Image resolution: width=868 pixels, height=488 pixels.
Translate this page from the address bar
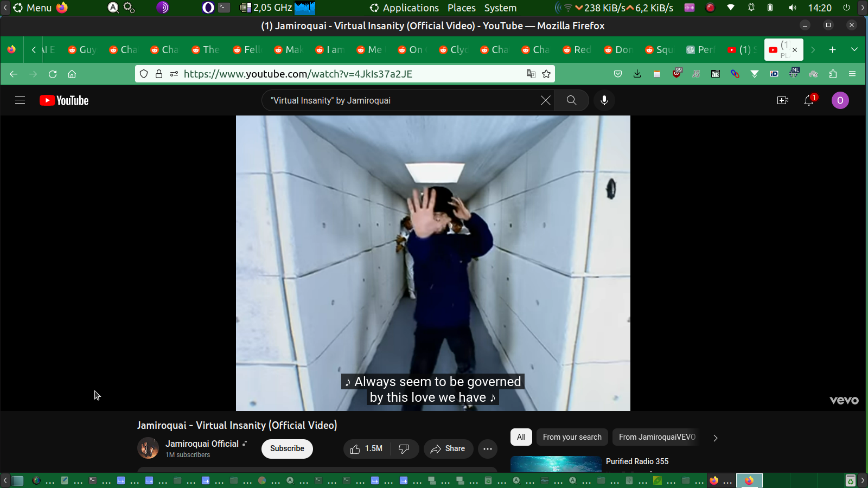click(531, 74)
